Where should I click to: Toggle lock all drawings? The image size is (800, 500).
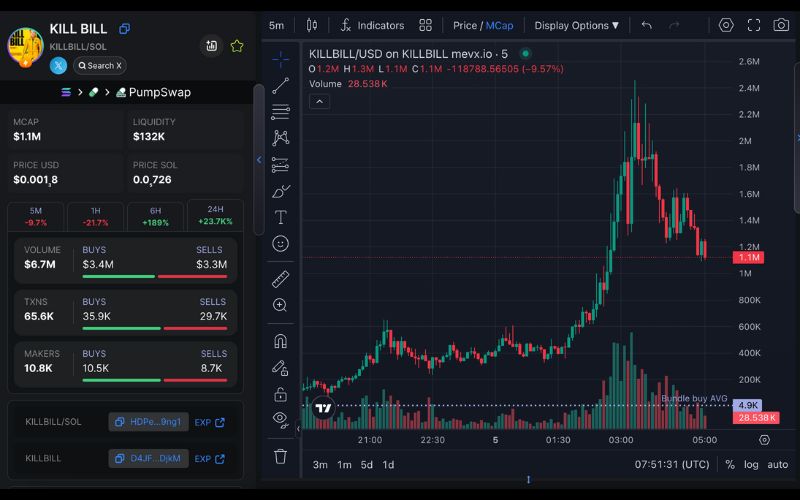(x=281, y=394)
